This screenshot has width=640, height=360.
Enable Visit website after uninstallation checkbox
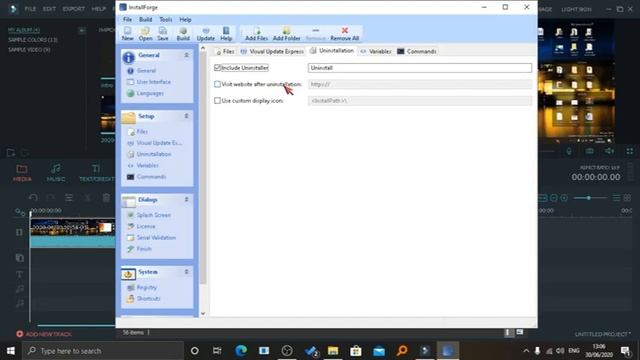(217, 84)
